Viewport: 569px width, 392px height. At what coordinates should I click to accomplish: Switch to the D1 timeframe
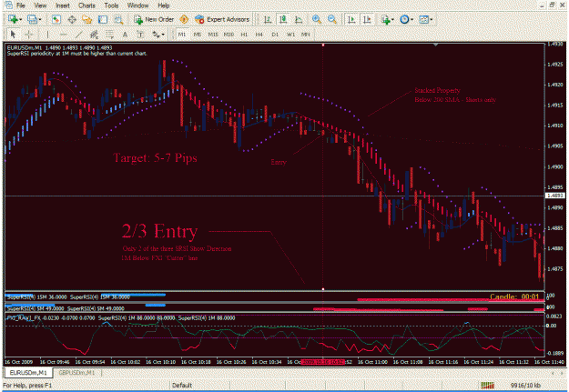275,35
